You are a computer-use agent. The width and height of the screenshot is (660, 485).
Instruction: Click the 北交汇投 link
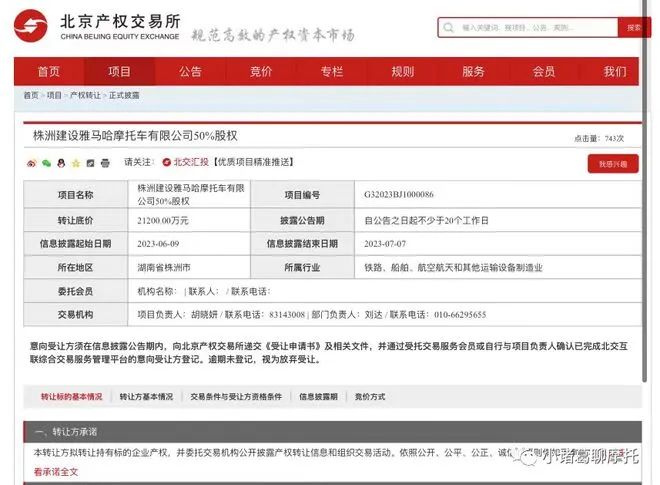191,162
